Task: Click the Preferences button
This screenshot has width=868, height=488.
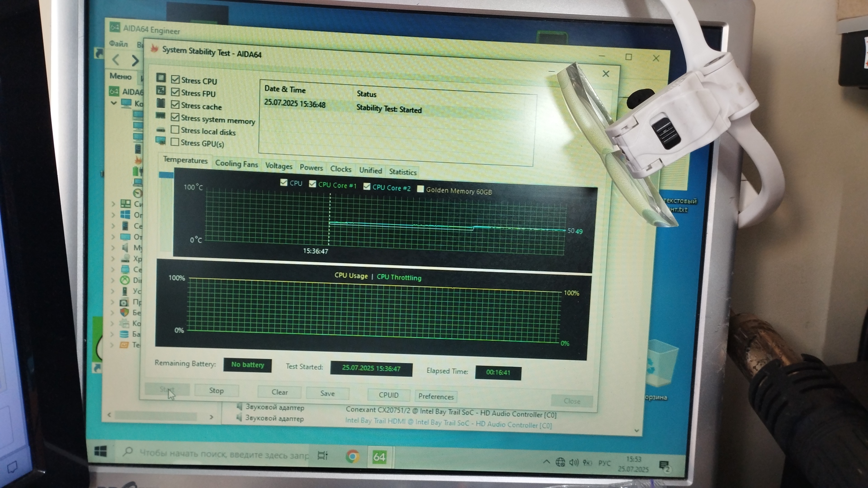Action: click(x=435, y=396)
